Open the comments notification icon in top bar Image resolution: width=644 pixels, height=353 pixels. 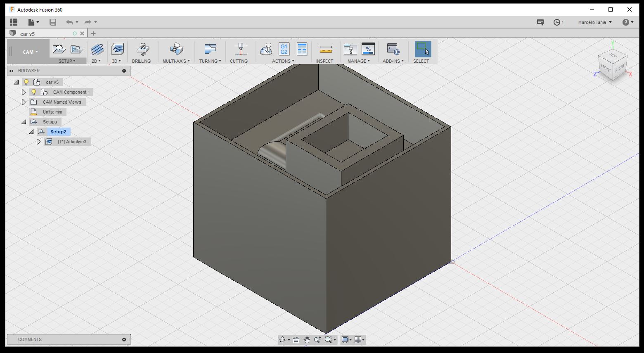(540, 22)
